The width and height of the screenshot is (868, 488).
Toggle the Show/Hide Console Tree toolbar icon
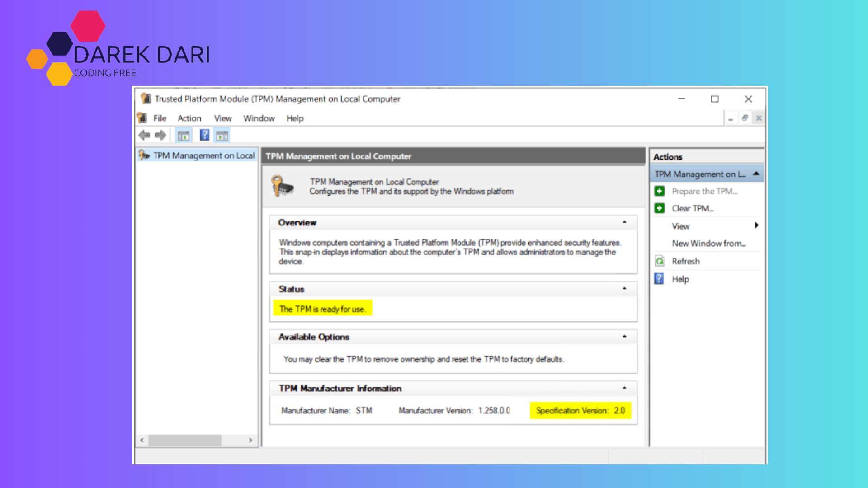[183, 135]
